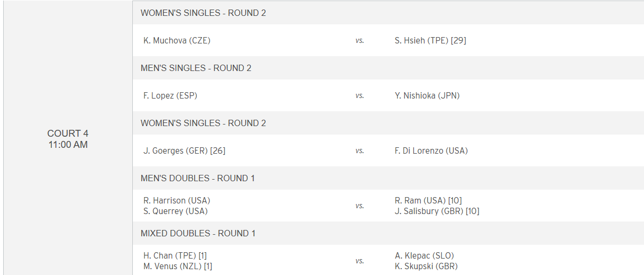Select player K. Muchova (CZE)

pos(177,40)
